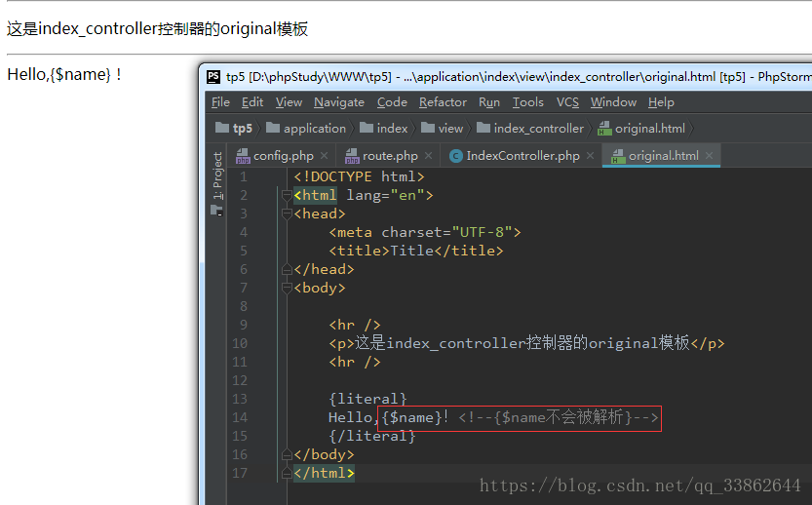The image size is (812, 505).
Task: Open the Refactor menu
Action: [443, 102]
